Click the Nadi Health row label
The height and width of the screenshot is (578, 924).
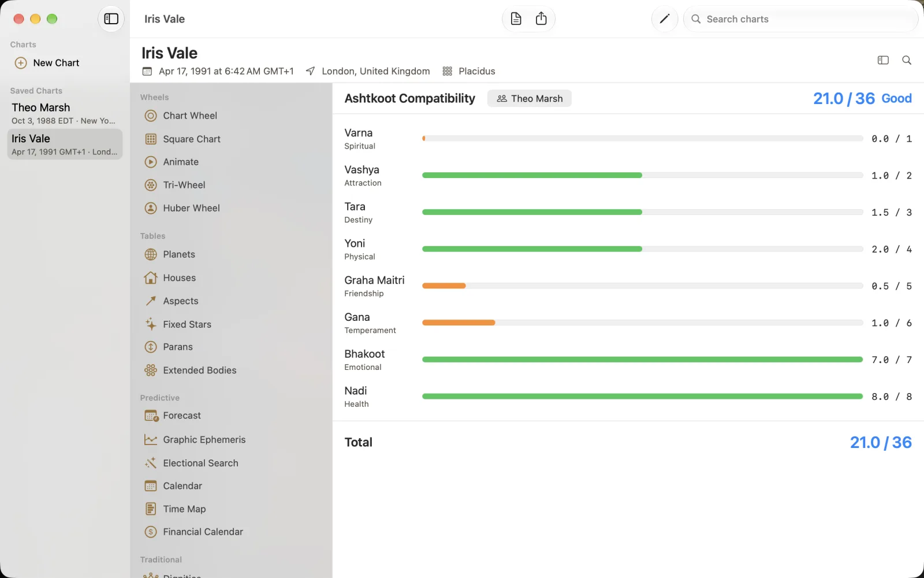click(x=356, y=397)
